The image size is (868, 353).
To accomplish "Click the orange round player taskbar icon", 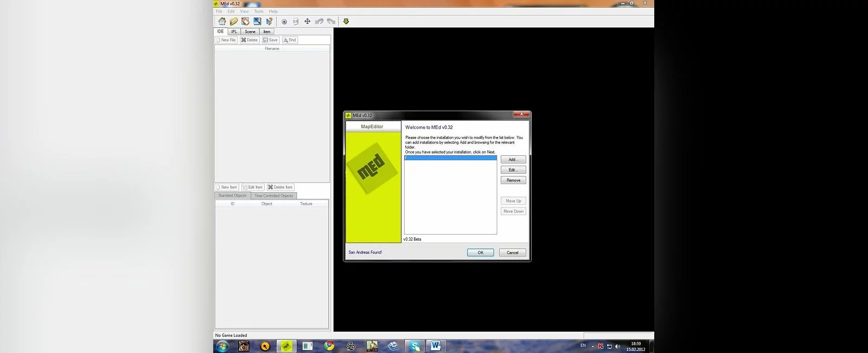I will tap(265, 346).
